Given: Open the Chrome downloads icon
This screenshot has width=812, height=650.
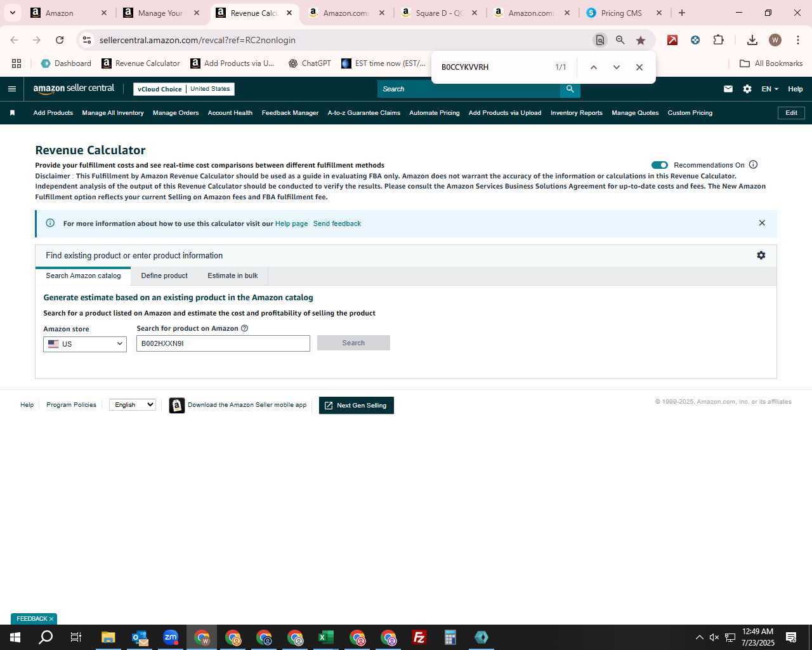Looking at the screenshot, I should (752, 40).
